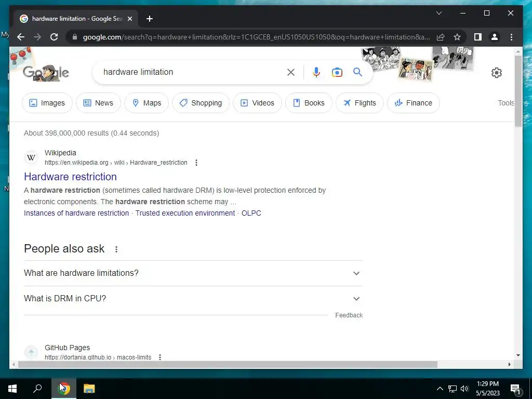Open Chrome three-dot menu
This screenshot has width=532, height=399.
(x=511, y=37)
